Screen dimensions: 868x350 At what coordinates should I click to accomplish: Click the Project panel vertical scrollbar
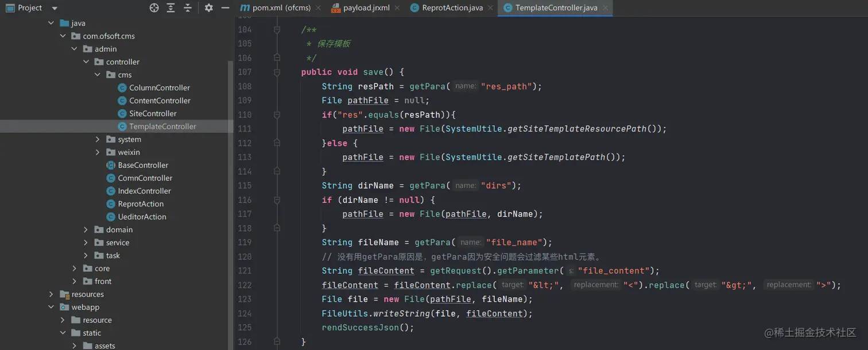point(231,205)
